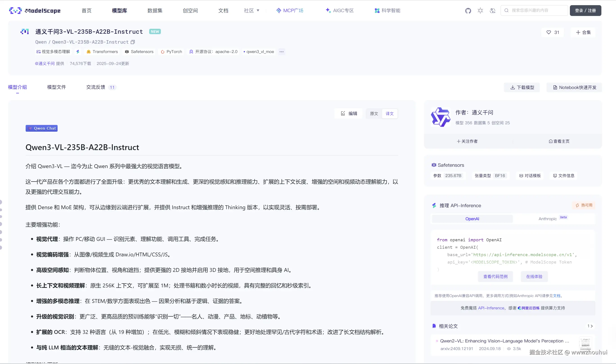
Task: Click the 登录 / 注册 button
Action: [585, 11]
